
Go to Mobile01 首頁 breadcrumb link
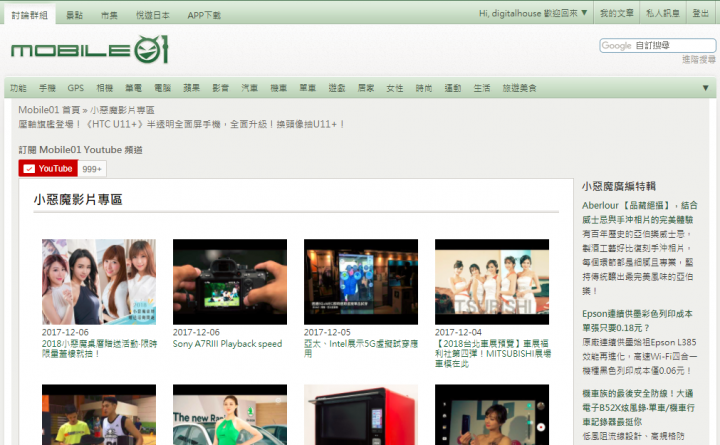pyautogui.click(x=49, y=110)
